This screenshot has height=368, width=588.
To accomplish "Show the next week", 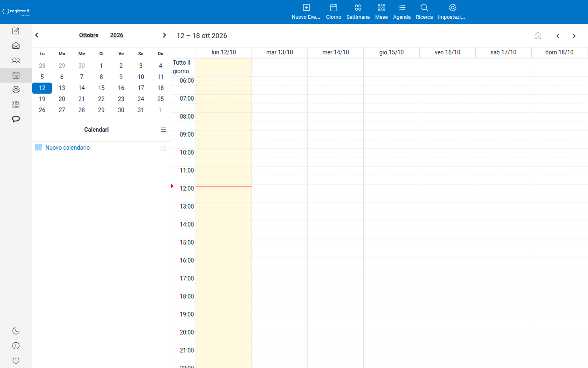I will (x=574, y=36).
